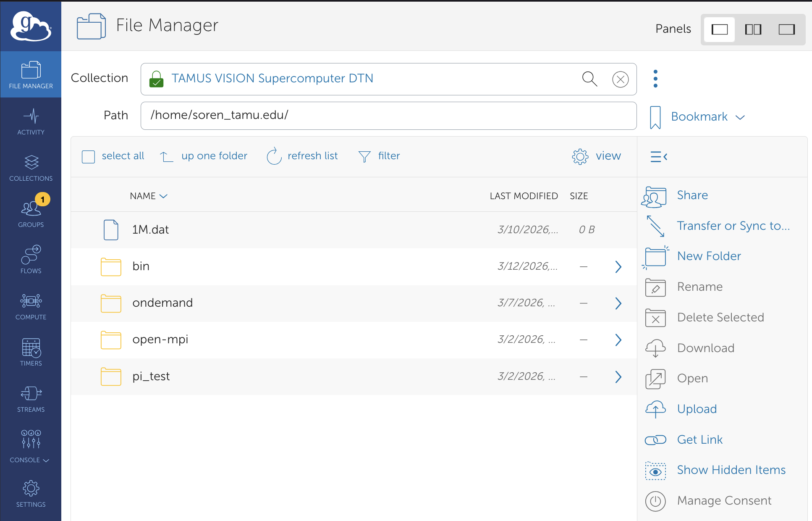The image size is (812, 521).
Task: Select Rename from the actions menu
Action: click(699, 287)
